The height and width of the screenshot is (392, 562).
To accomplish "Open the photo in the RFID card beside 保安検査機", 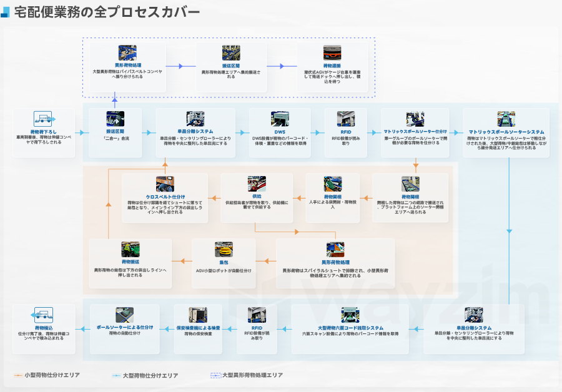I will coord(257,315).
